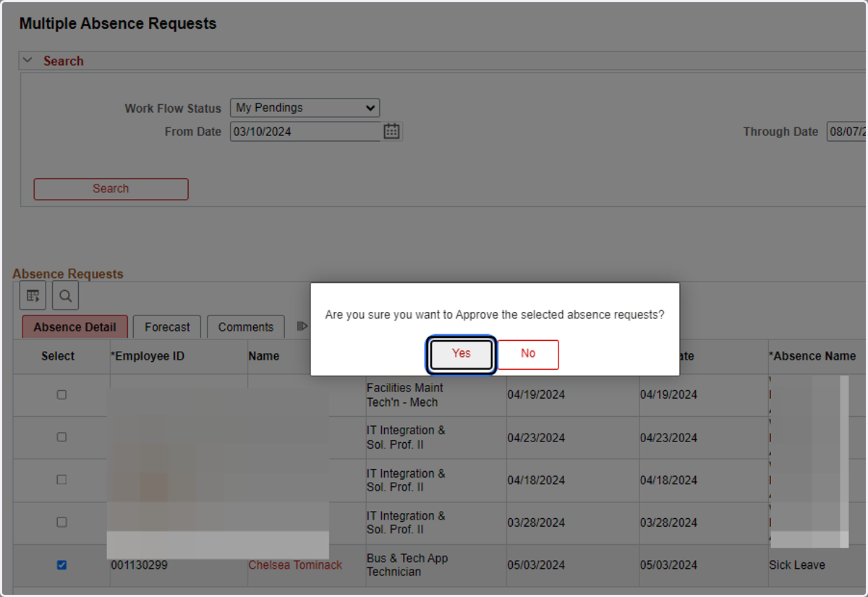Click the 05/03/2024 begin date cell

[x=536, y=565]
